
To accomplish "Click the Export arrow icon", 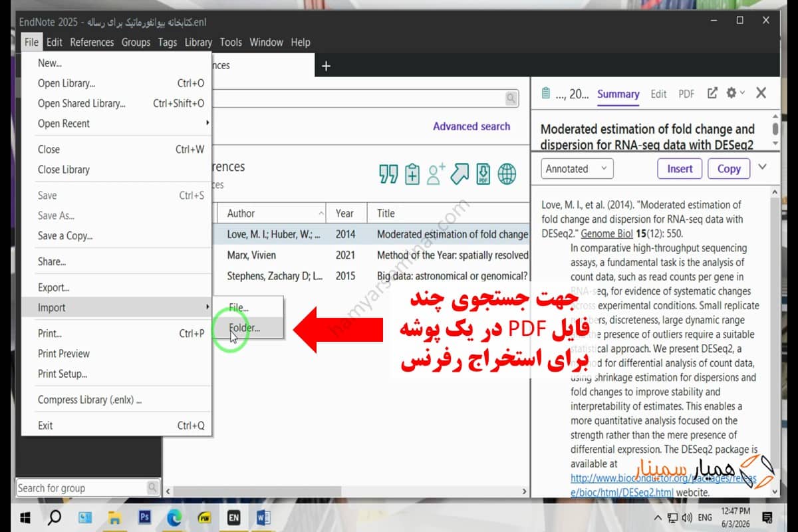I will click(x=460, y=174).
